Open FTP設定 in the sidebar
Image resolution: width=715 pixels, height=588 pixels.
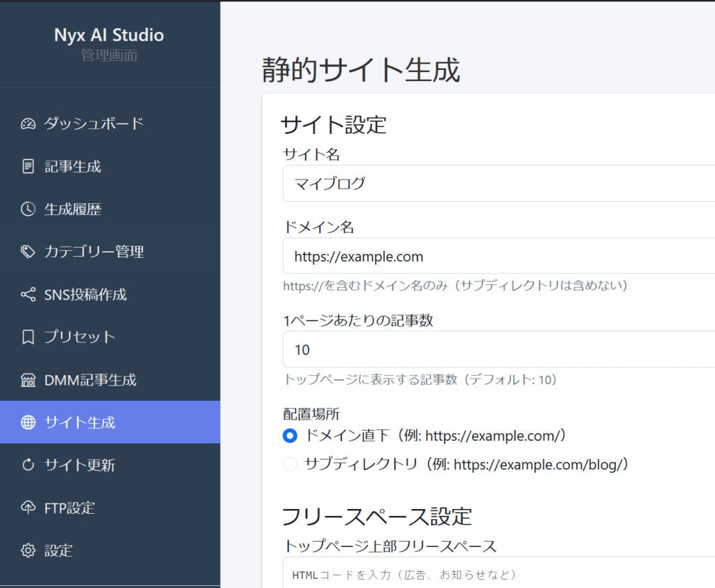pos(110,507)
